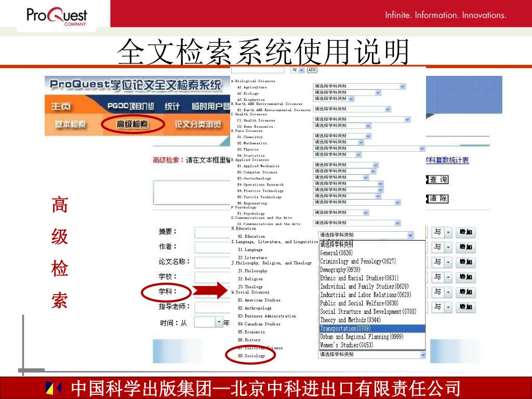The width and height of the screenshot is (532, 399).
Task: Expand the A1 Agriculture subject dropdown
Action: [x=359, y=87]
